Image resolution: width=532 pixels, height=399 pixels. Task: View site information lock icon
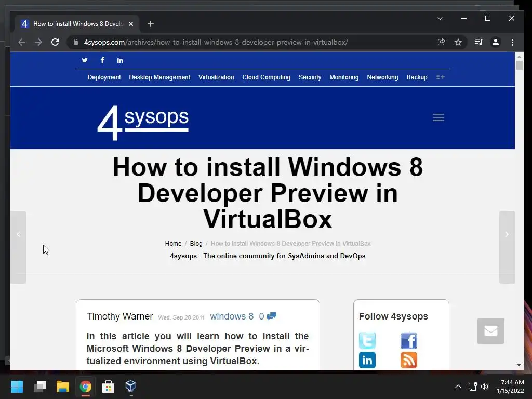pyautogui.click(x=76, y=42)
